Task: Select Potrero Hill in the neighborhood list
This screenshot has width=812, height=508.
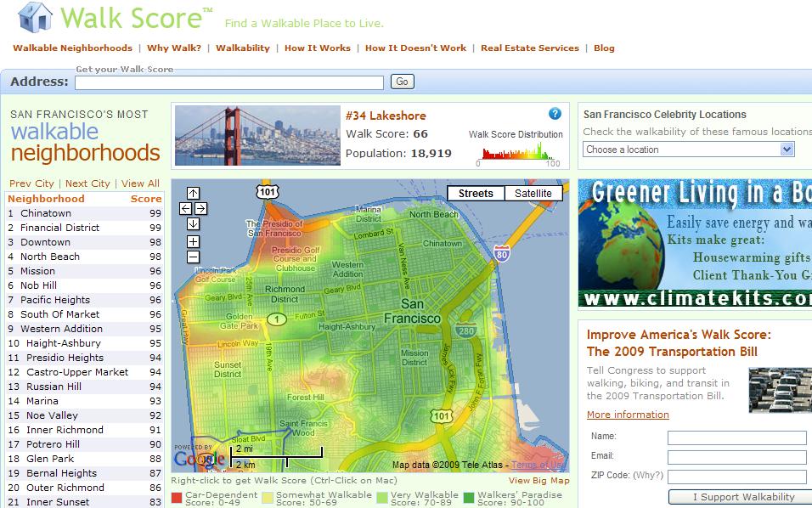Action: pyautogui.click(x=84, y=444)
